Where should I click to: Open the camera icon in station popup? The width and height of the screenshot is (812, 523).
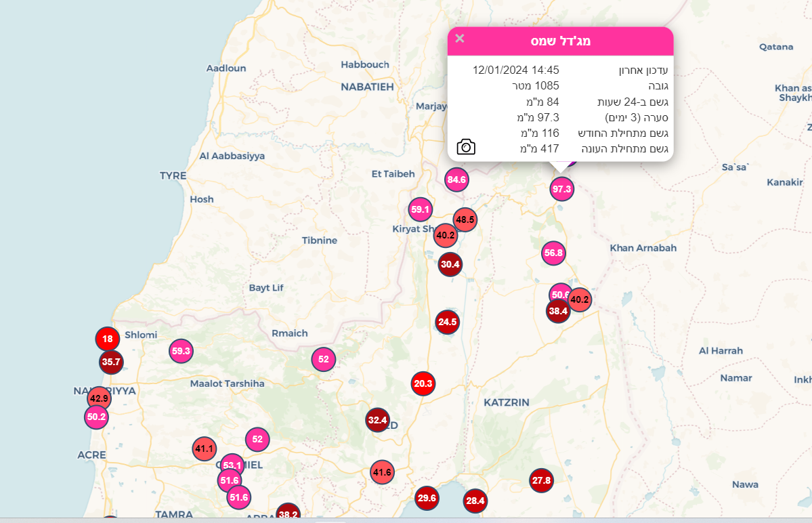point(466,146)
